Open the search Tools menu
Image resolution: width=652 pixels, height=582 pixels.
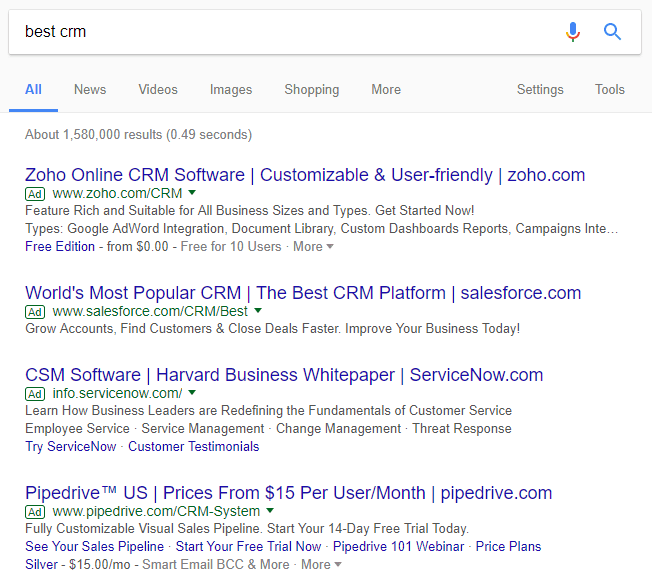(x=610, y=89)
